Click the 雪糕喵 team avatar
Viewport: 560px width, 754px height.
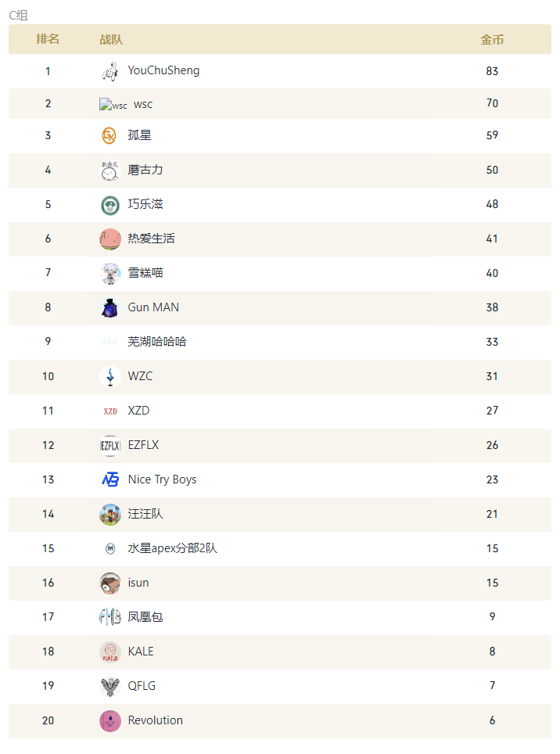[x=109, y=274]
